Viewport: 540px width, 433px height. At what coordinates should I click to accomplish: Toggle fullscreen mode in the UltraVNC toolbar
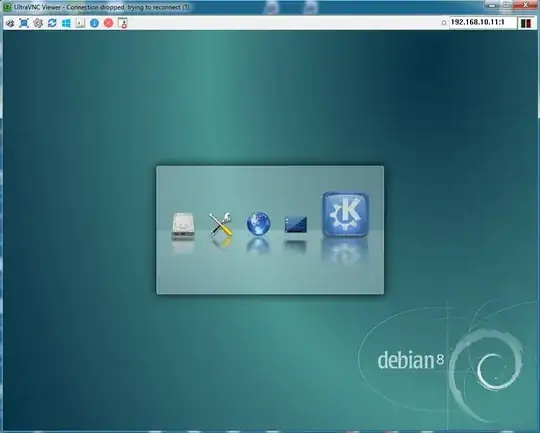pyautogui.click(x=24, y=23)
